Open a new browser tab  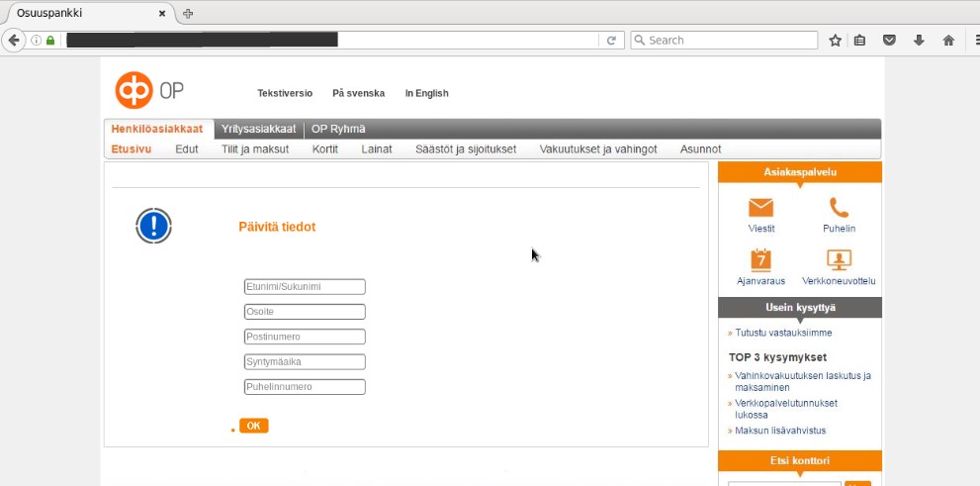[188, 13]
